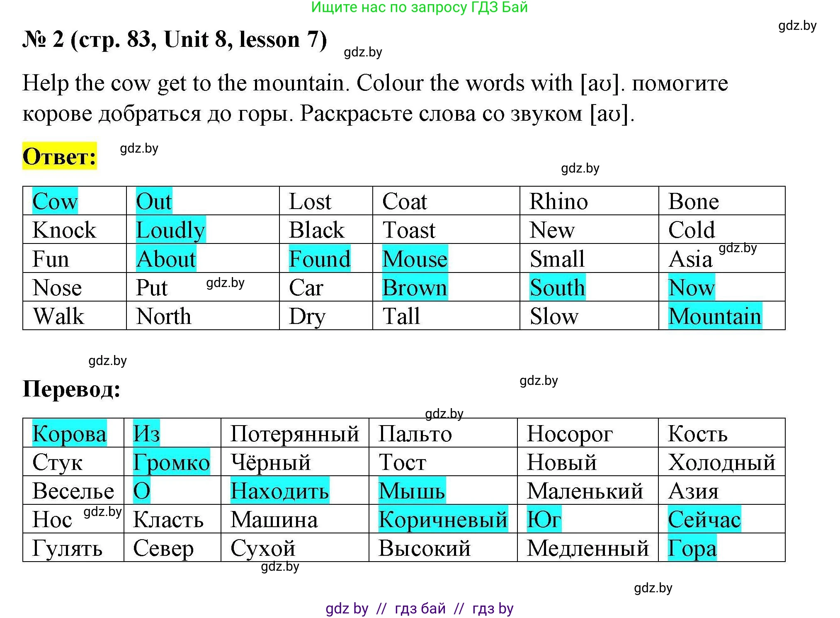Image resolution: width=840 pixels, height=618 pixels.
Task: Select the word "Brown" in the table
Action: click(x=415, y=287)
